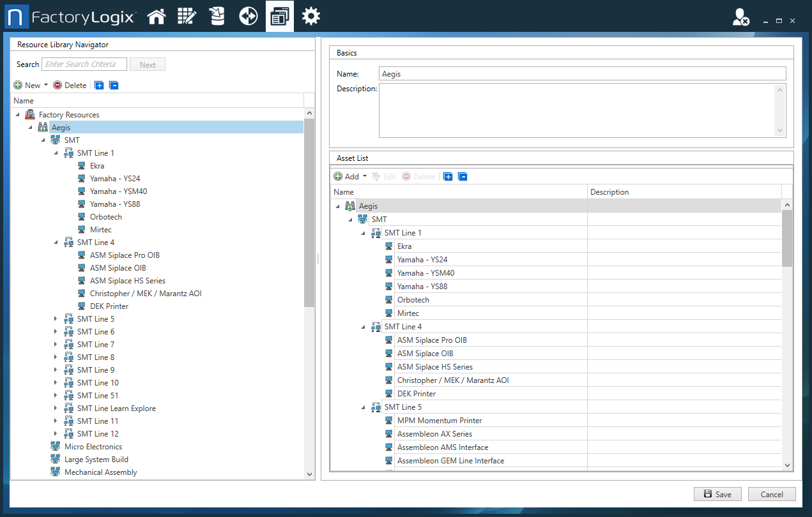
Task: Click the user account icon at top right
Action: 740,17
